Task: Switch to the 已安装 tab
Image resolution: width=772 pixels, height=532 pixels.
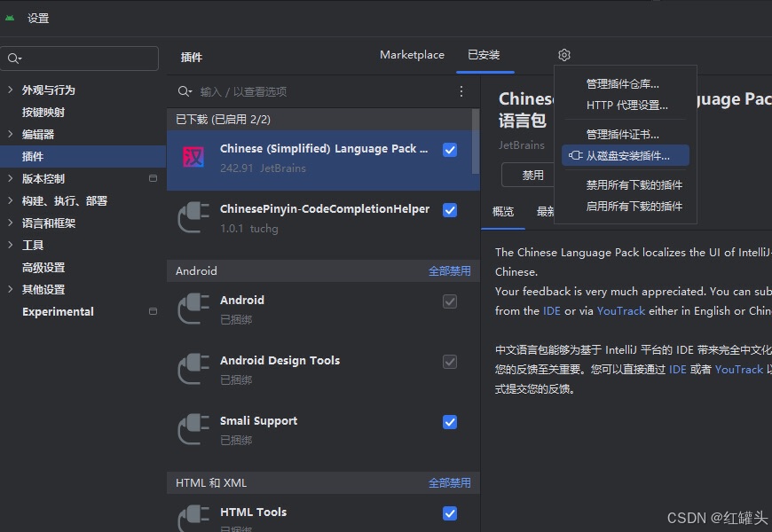Action: (484, 55)
